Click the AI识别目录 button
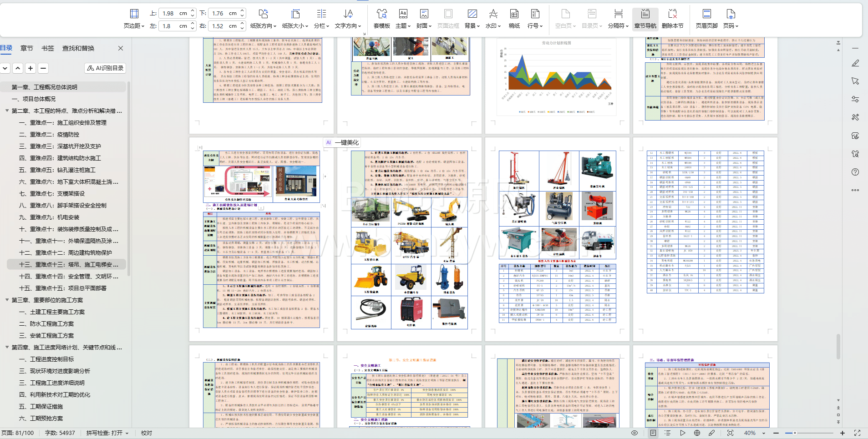868x439 pixels. click(x=105, y=68)
